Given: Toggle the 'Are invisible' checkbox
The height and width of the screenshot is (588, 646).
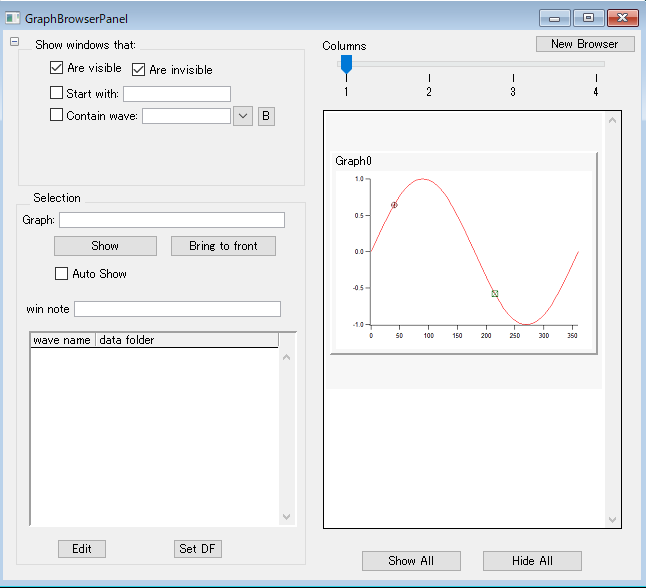Looking at the screenshot, I should [139, 70].
